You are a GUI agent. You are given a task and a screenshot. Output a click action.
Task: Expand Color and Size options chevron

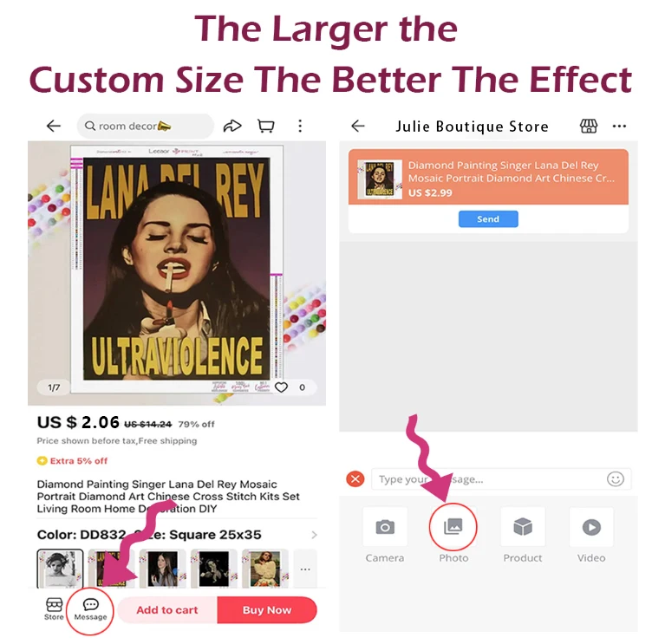point(314,535)
